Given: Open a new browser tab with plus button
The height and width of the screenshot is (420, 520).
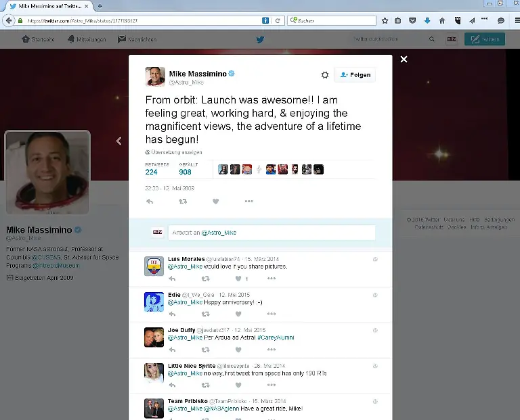Looking at the screenshot, I should (x=100, y=6).
